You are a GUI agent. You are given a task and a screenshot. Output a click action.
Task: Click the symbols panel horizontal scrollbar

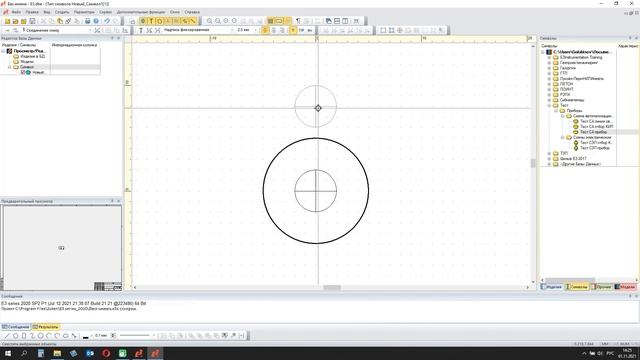coord(570,280)
